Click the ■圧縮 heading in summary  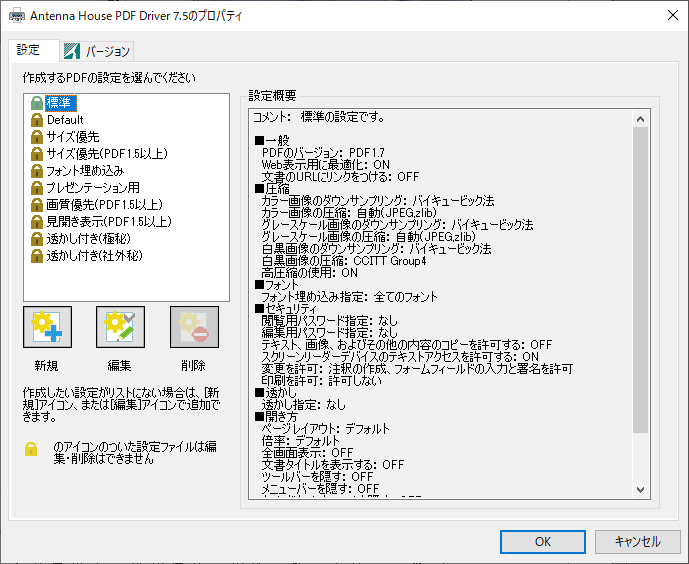[272, 189]
